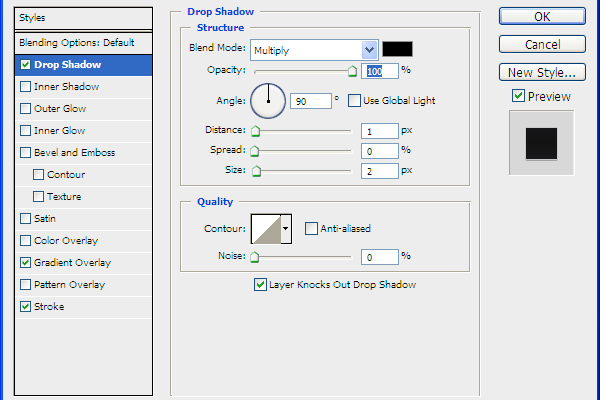This screenshot has height=400, width=600.
Task: Confirm with the OK button
Action: (x=542, y=16)
